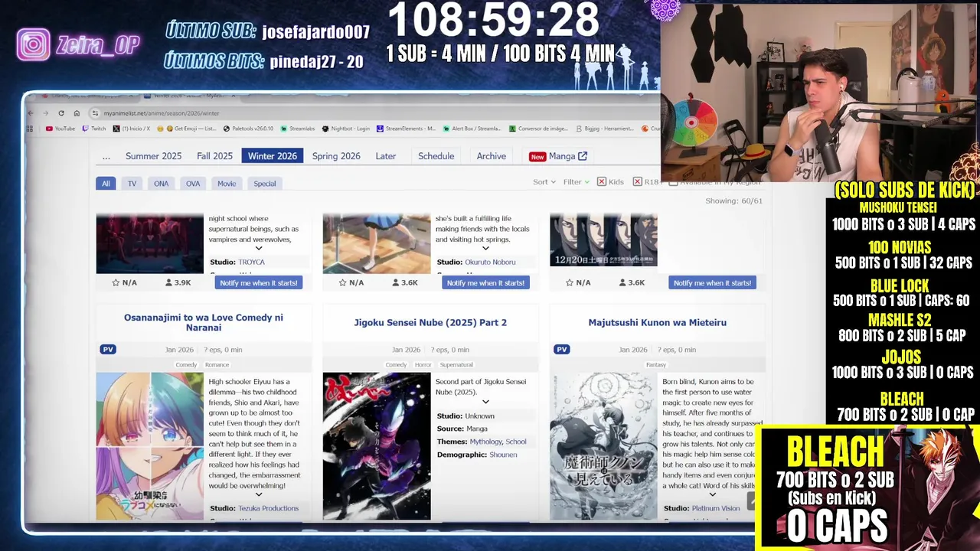Image resolution: width=980 pixels, height=551 pixels.
Task: Go back using the browser back arrow
Action: (31, 113)
